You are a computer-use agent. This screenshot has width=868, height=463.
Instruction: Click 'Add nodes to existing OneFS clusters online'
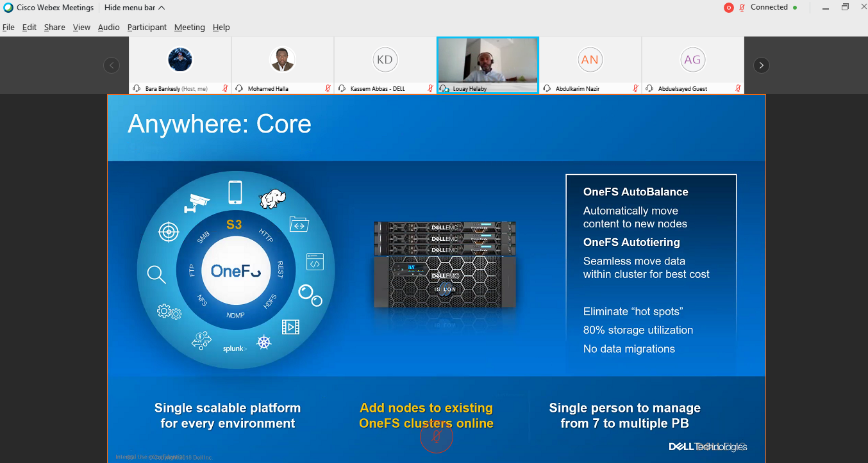426,416
